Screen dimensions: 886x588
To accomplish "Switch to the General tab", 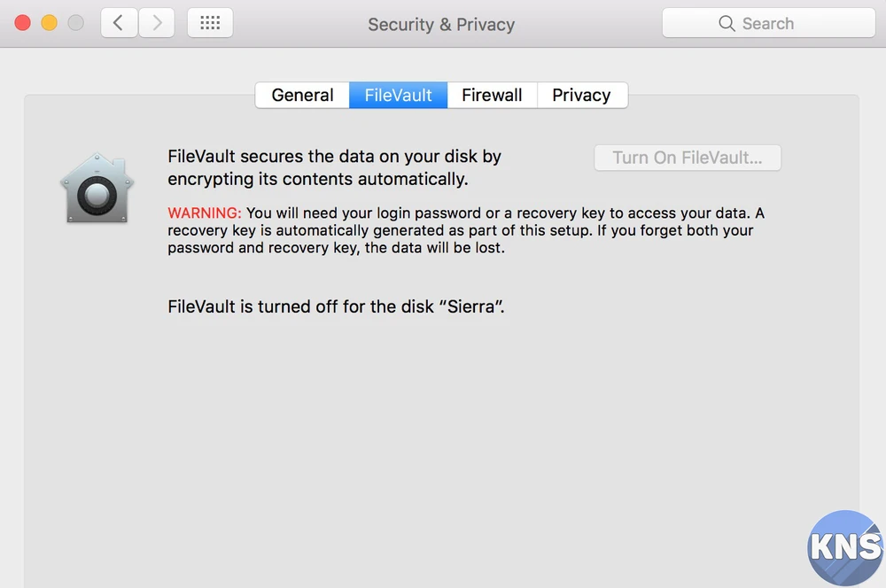I will [x=302, y=95].
